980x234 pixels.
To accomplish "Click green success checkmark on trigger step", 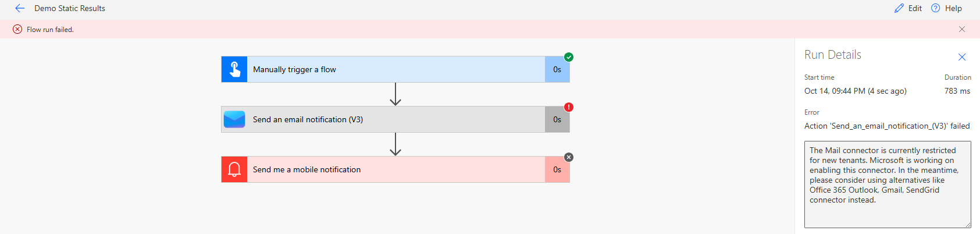I will coord(569,57).
